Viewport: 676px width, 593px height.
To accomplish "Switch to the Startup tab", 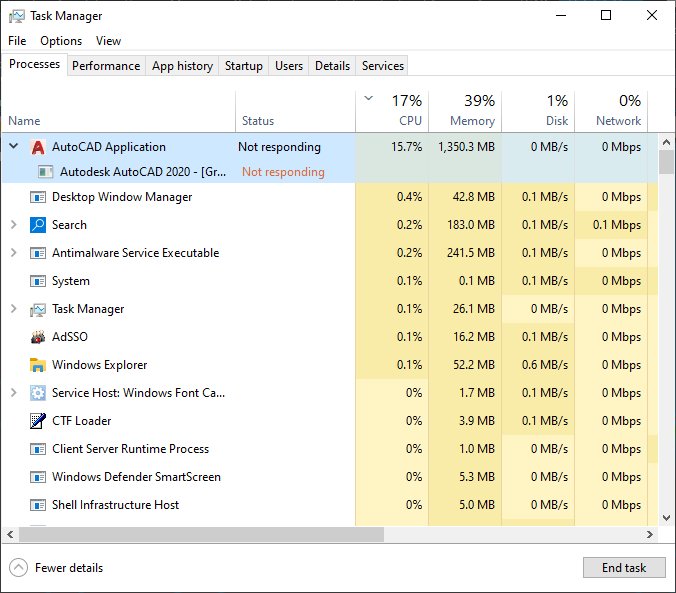I will click(x=244, y=66).
